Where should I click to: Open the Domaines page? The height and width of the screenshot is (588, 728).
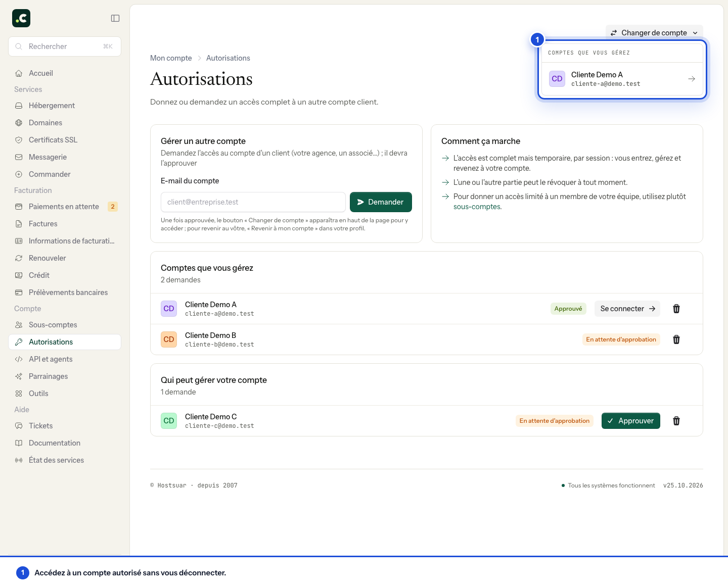65,123
